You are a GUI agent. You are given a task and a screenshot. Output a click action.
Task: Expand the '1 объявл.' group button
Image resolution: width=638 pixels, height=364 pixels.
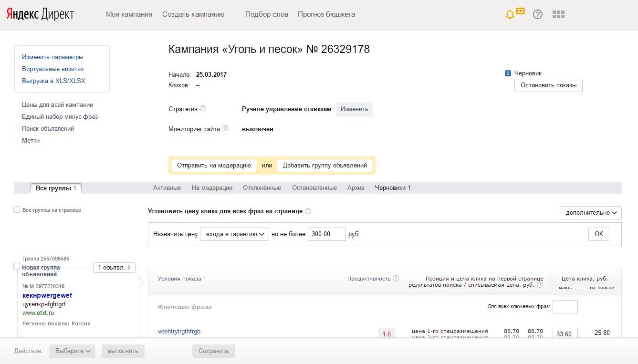click(x=114, y=268)
